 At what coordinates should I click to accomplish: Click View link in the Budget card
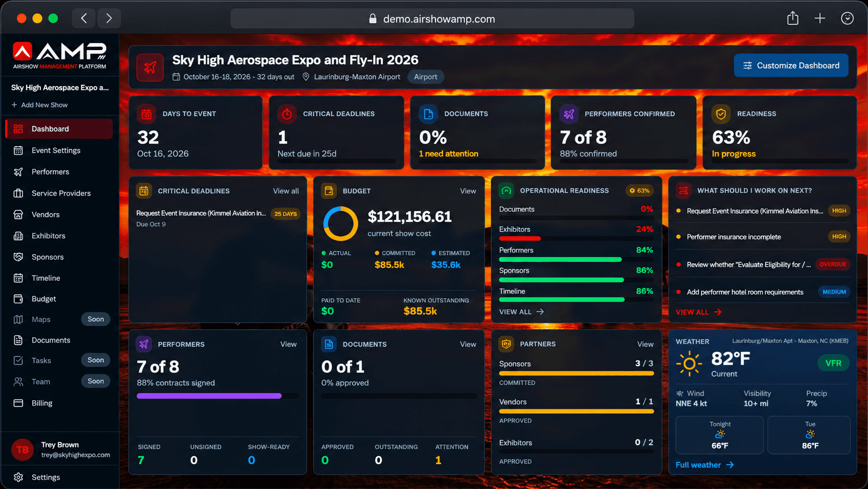[x=468, y=191]
